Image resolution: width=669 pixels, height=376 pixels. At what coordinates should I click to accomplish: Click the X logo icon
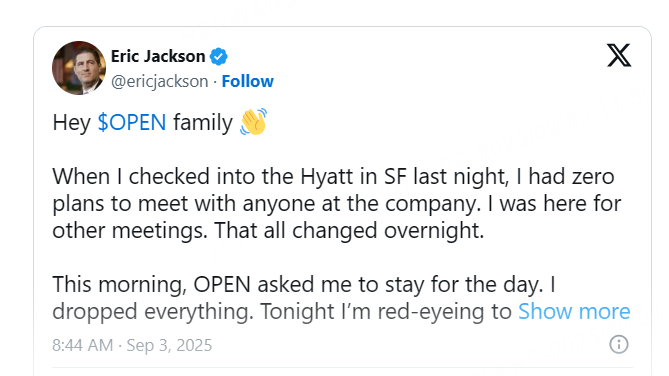619,55
